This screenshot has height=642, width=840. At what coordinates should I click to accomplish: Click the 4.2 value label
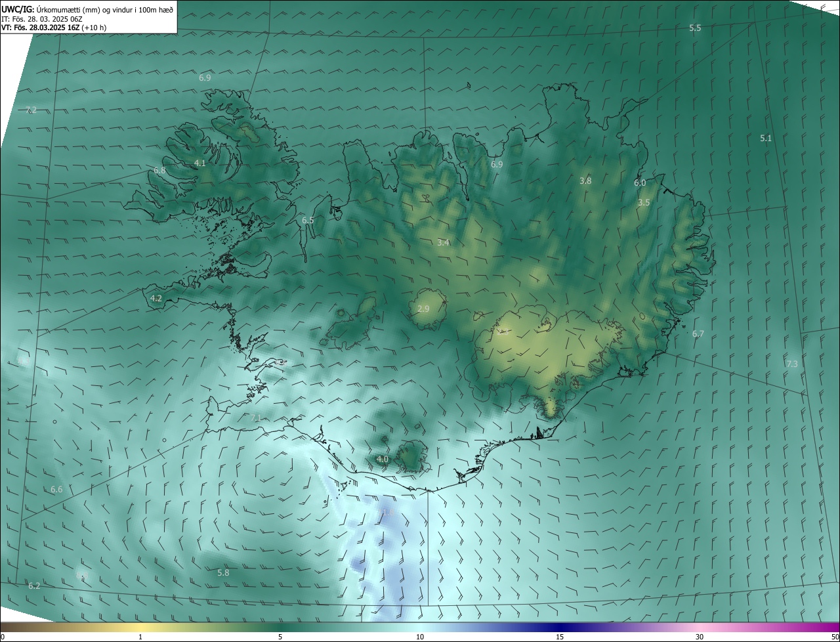[156, 297]
